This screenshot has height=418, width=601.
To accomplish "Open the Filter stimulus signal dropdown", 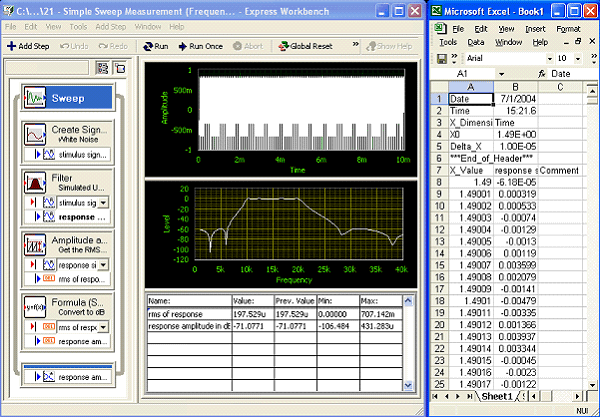I will (x=102, y=202).
